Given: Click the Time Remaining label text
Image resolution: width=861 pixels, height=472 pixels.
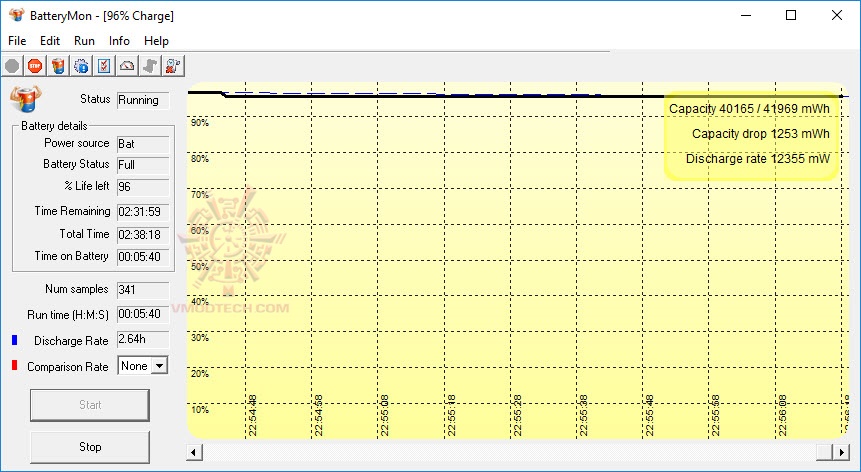Looking at the screenshot, I should [72, 211].
